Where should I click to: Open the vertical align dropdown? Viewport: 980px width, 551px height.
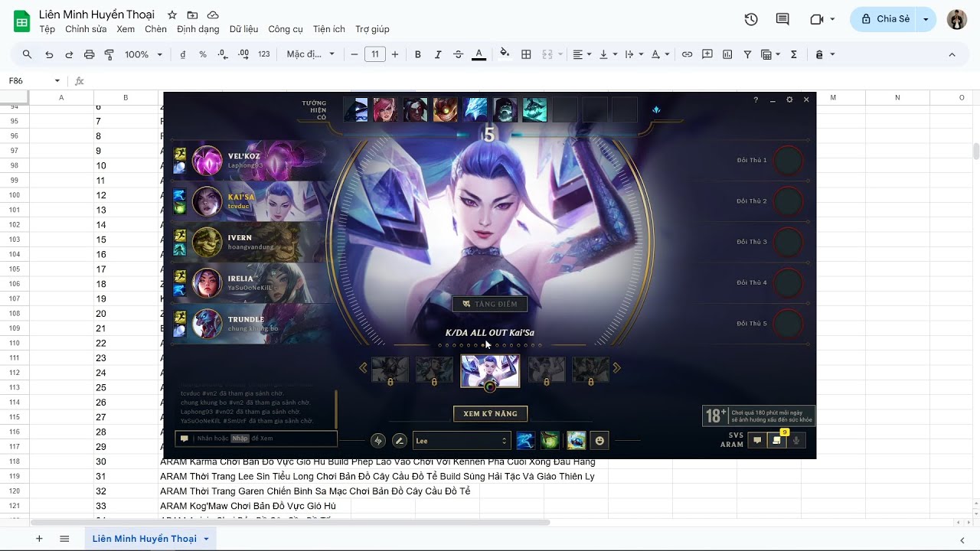click(608, 54)
